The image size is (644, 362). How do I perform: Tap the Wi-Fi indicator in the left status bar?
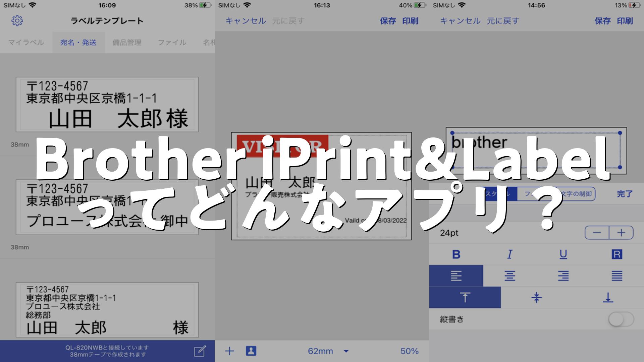click(33, 5)
